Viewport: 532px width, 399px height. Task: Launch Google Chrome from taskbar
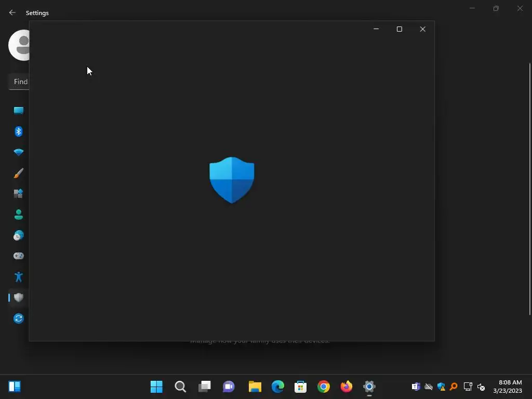click(x=324, y=387)
